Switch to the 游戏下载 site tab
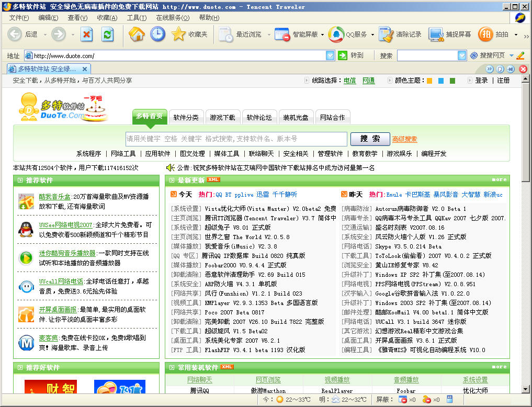 (x=223, y=117)
